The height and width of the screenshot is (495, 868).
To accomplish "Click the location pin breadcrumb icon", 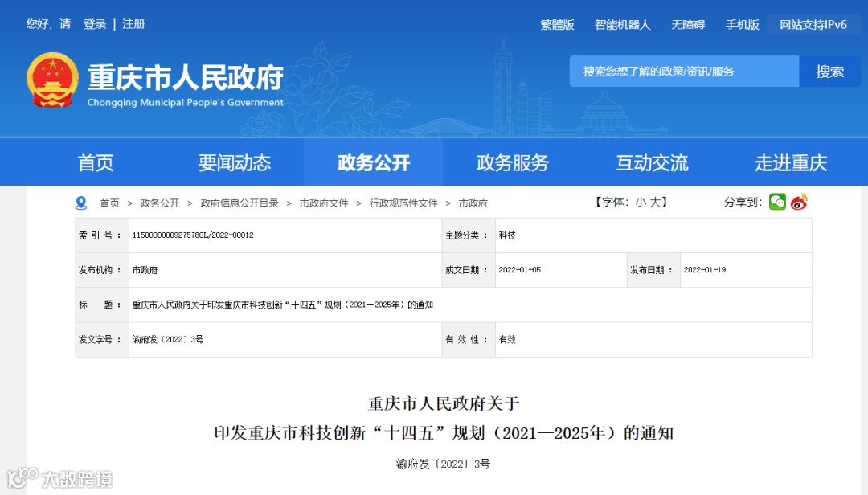I will (x=81, y=203).
